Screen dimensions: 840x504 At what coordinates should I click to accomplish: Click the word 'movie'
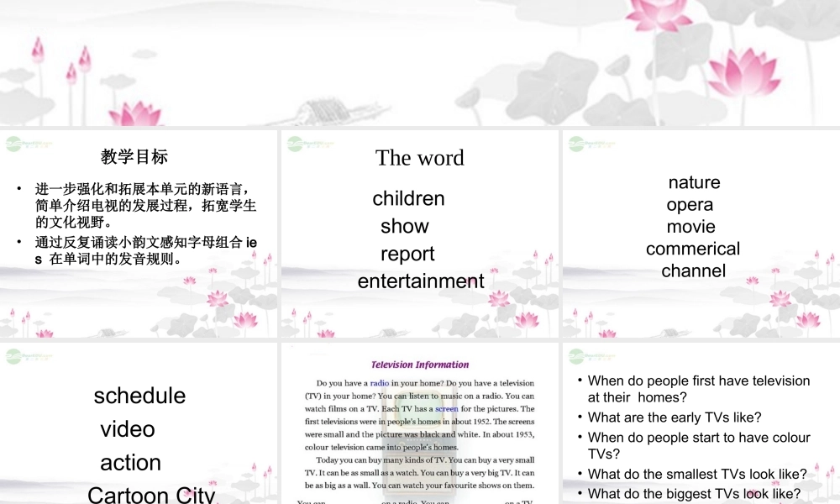click(690, 227)
